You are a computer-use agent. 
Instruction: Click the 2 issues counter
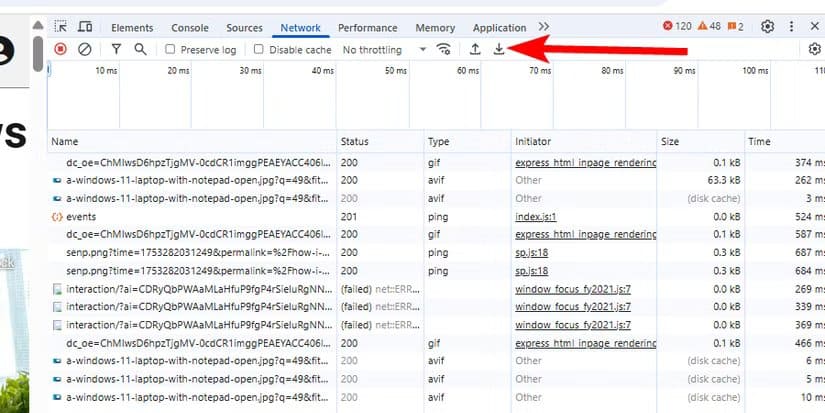tap(736, 26)
